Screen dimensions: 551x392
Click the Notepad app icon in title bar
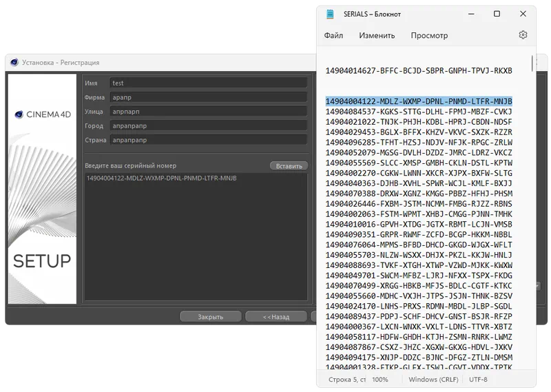click(330, 14)
